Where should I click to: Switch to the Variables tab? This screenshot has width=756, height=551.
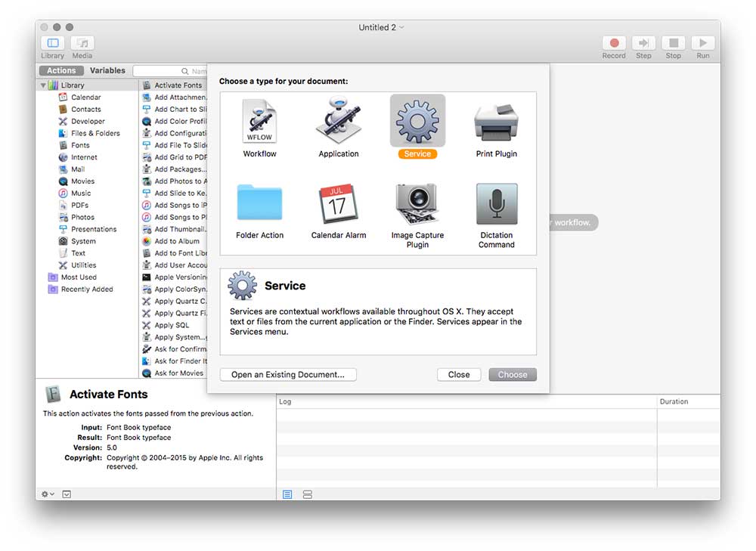point(107,70)
